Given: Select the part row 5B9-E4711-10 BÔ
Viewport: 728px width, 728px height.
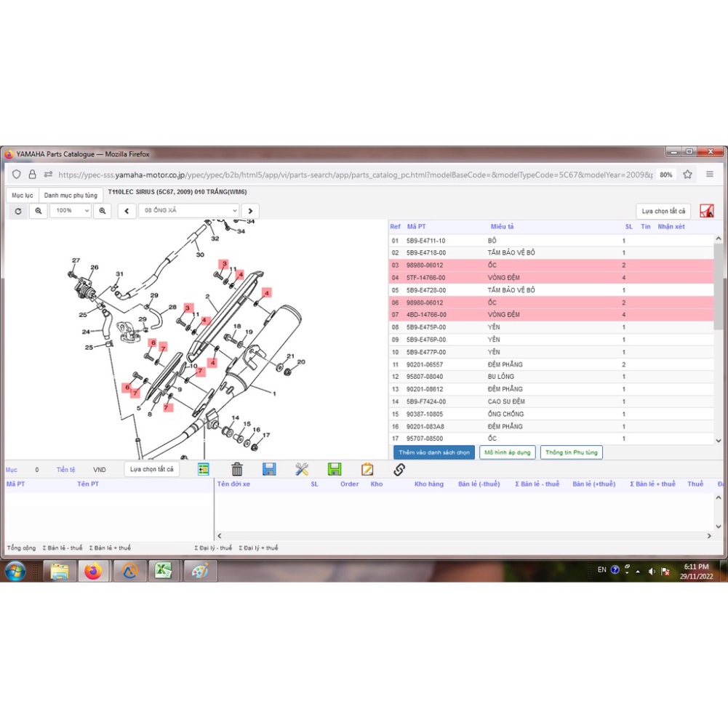Looking at the screenshot, I should [509, 241].
